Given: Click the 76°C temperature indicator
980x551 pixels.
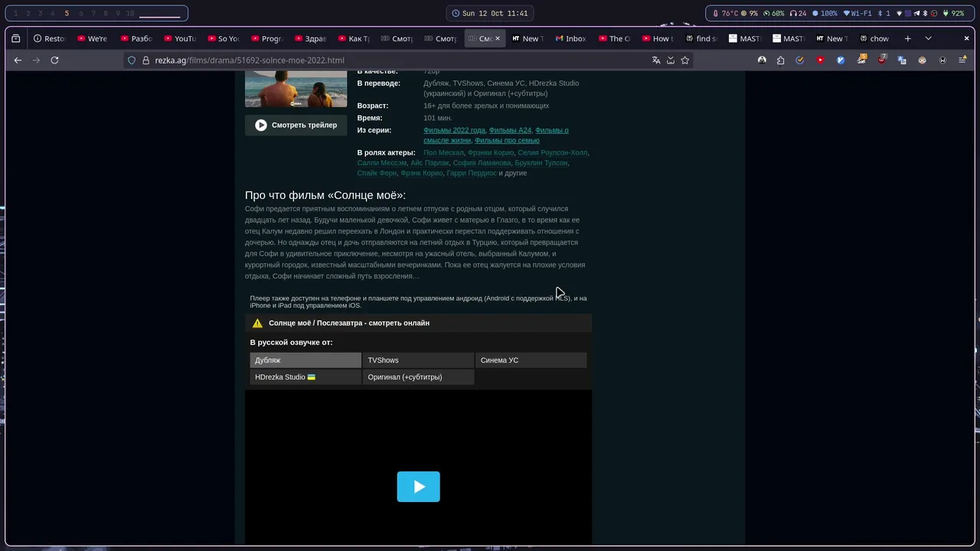Looking at the screenshot, I should pos(725,13).
